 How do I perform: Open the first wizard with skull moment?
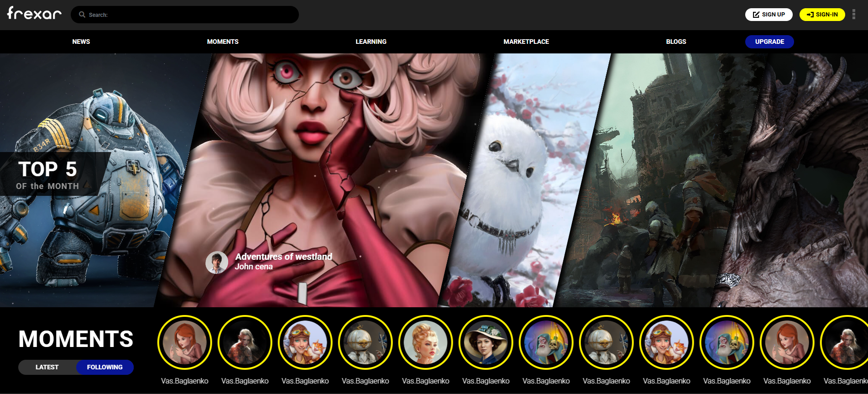pyautogui.click(x=546, y=342)
